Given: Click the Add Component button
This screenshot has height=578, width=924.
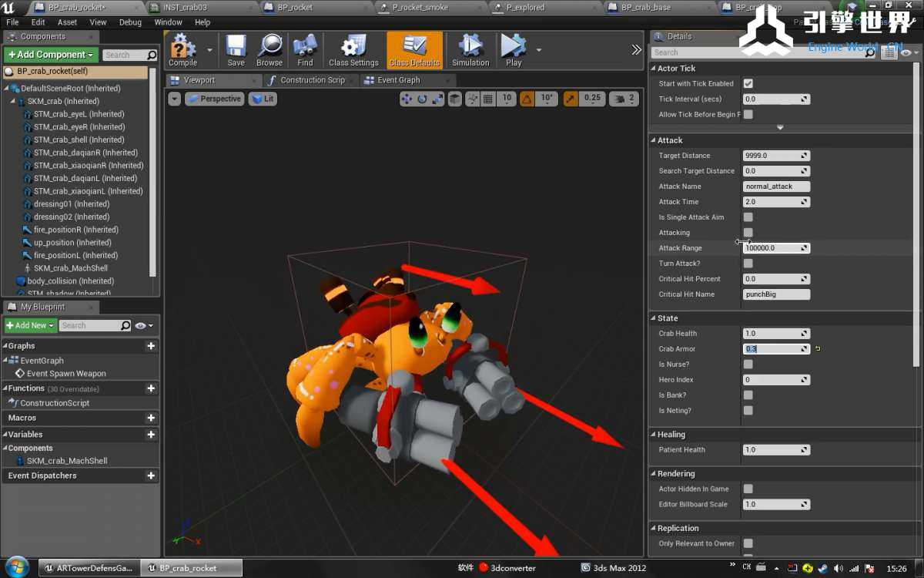Looking at the screenshot, I should [51, 55].
